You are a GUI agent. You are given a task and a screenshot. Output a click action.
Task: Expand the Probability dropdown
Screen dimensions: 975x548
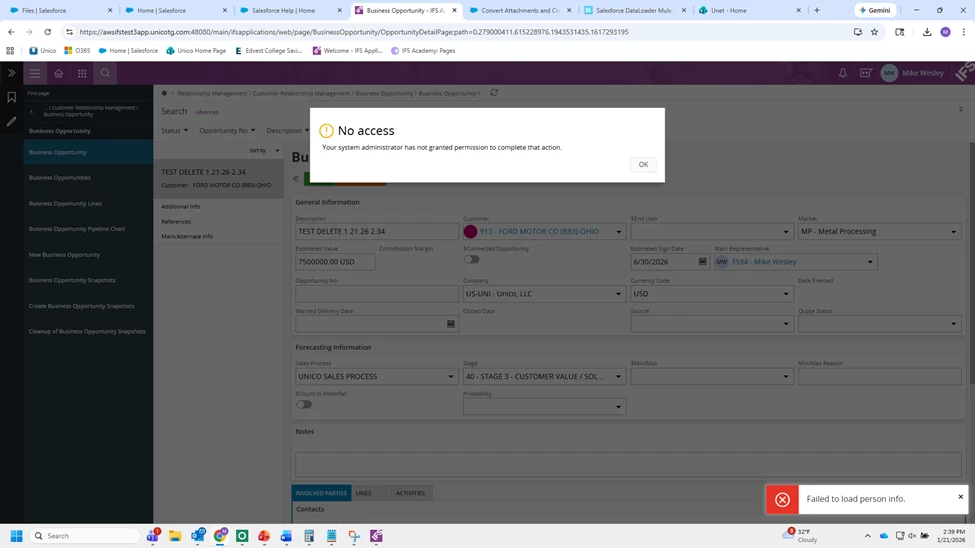(618, 407)
